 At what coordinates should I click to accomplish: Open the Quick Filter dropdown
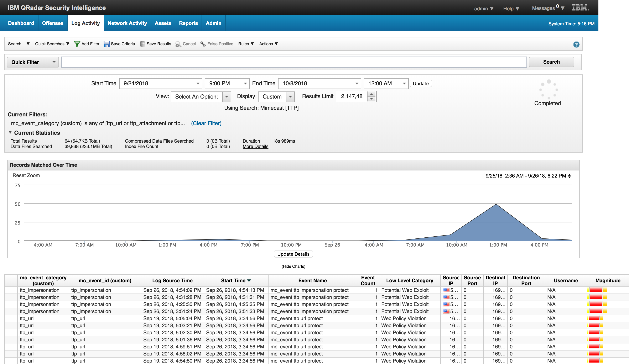click(33, 62)
